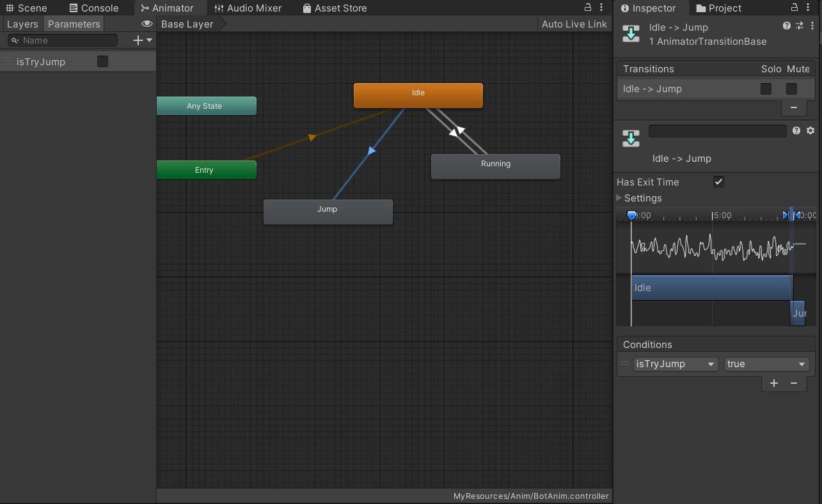Select the green Entry node

206,170
